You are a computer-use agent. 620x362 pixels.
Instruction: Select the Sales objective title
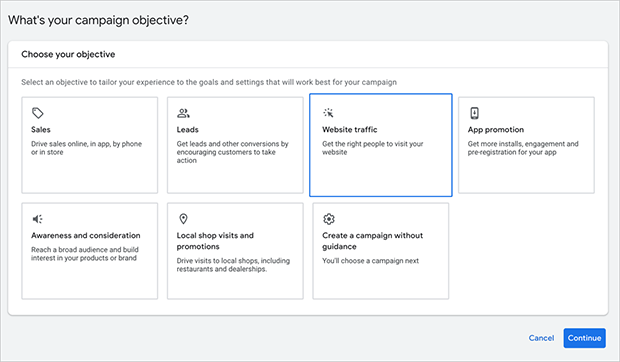(x=41, y=130)
